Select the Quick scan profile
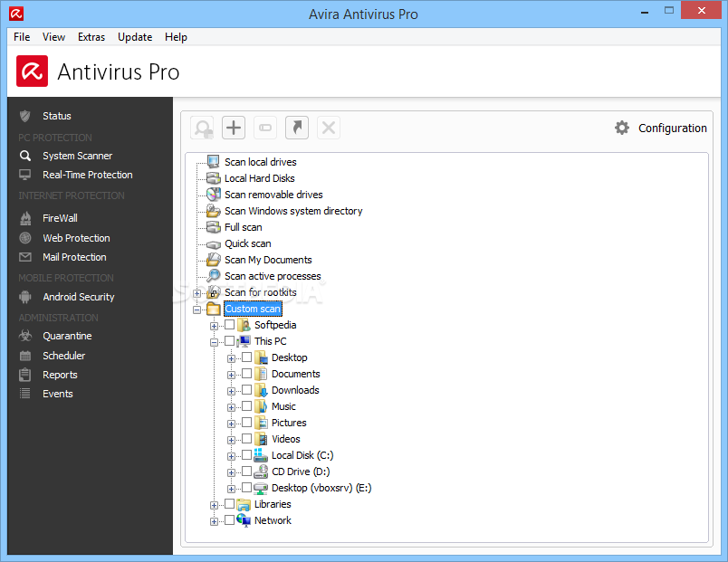Image resolution: width=728 pixels, height=562 pixels. tap(248, 243)
